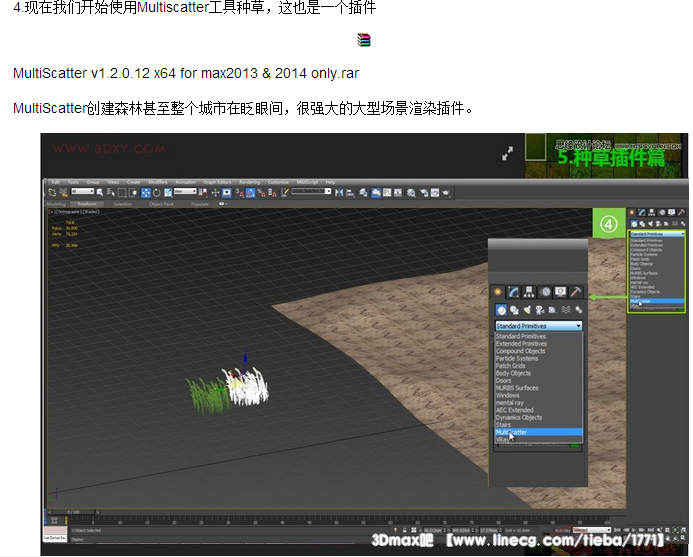693x557 pixels.
Task: Open the Rendering menu in the menu bar
Action: [249, 182]
